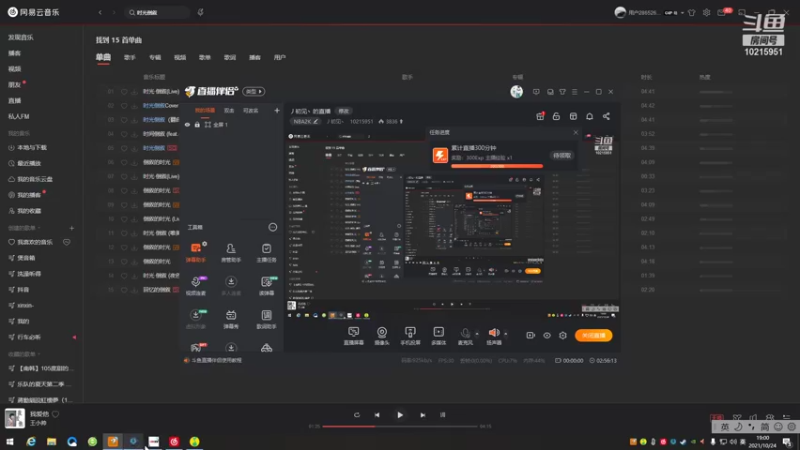Toggle preview eye icon near 关闭直播
Viewport: 800px width, 450px height.
(x=546, y=335)
